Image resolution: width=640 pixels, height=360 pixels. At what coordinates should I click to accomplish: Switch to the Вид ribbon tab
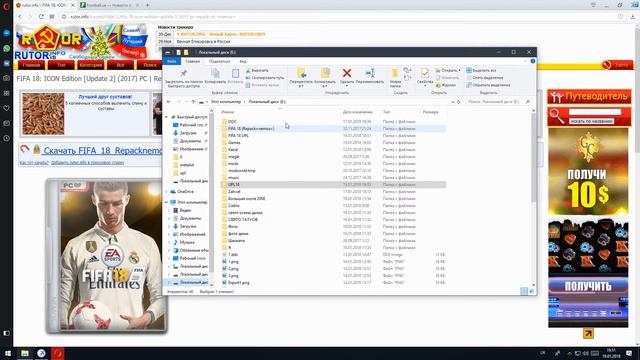tap(243, 61)
